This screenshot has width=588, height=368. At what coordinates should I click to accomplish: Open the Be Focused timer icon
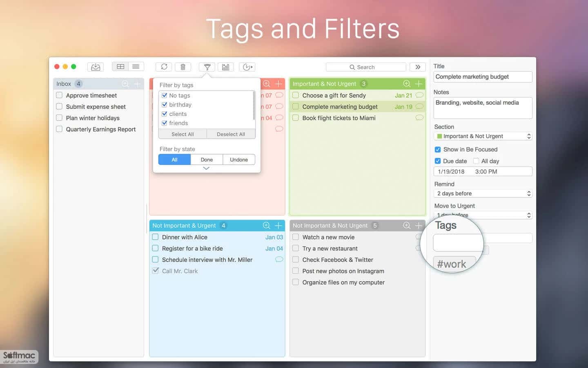pyautogui.click(x=247, y=67)
